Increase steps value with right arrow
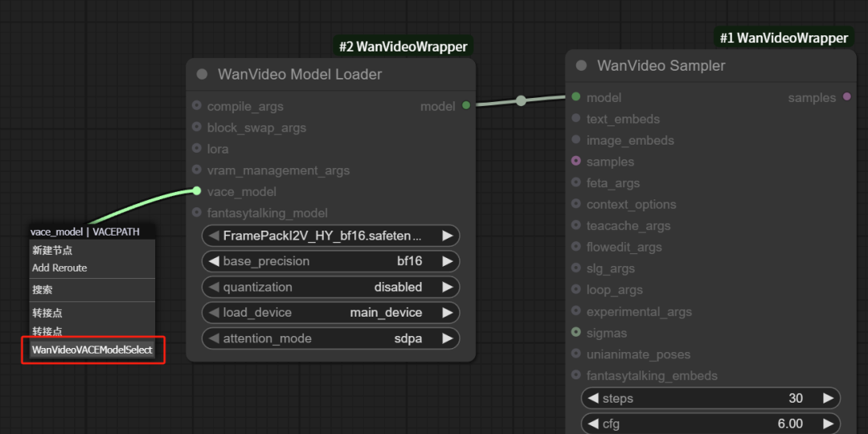868x434 pixels. (828, 399)
